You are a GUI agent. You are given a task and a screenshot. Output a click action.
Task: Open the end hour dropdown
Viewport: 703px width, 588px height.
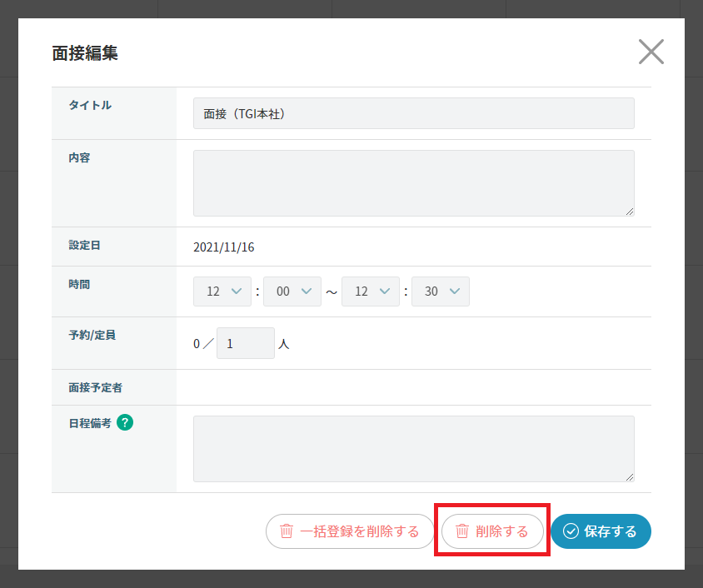coord(371,292)
